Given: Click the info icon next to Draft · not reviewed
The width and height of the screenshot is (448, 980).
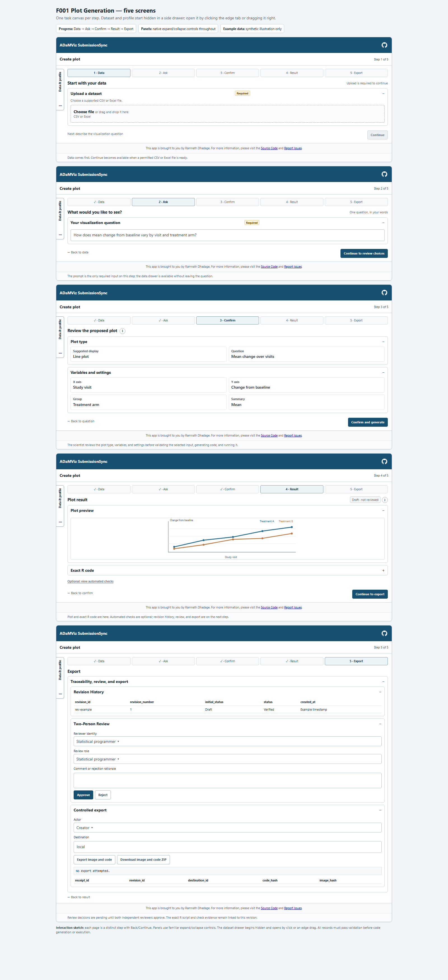Looking at the screenshot, I should point(385,500).
